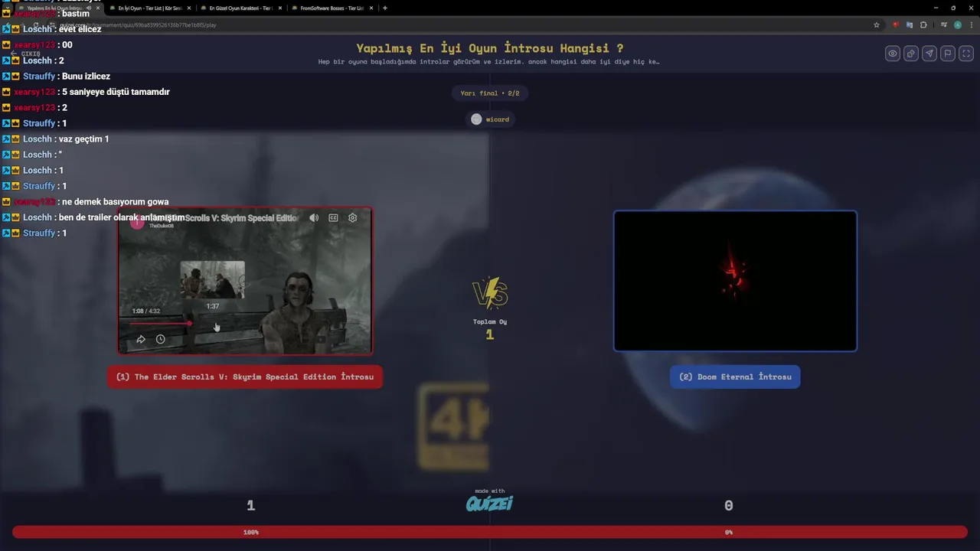
Task: Close the 'En Güzel Oyun Karakteri' tab
Action: pyautogui.click(x=280, y=8)
